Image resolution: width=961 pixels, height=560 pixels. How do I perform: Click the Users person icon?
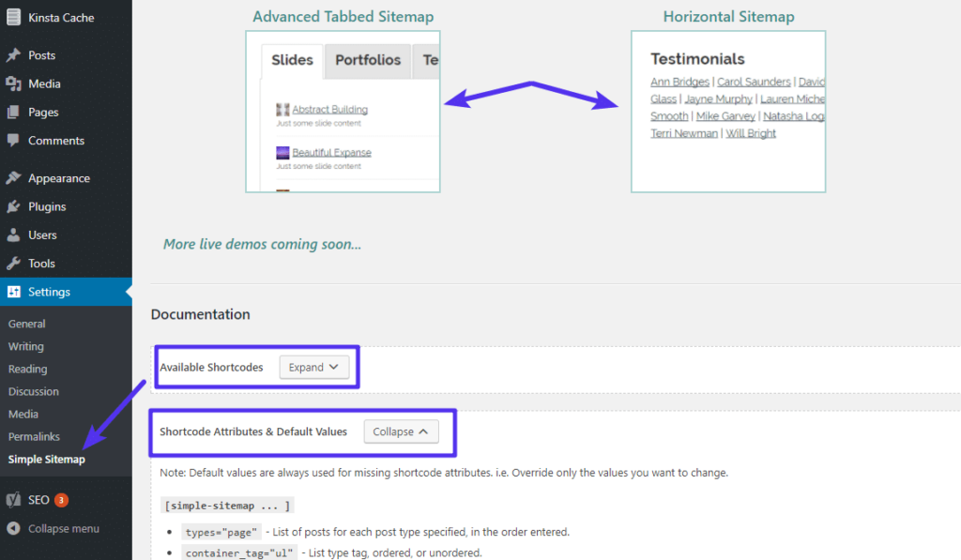coord(13,235)
